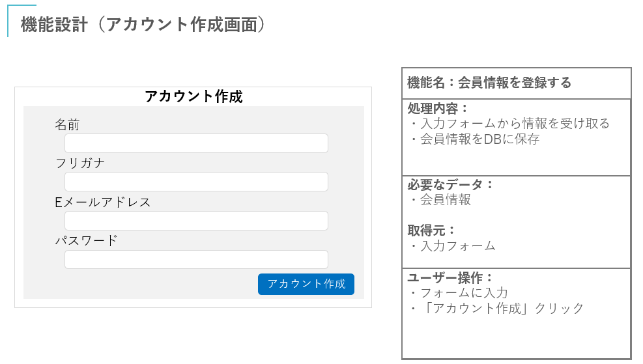
Task: Click the 名前 field label
Action: pyautogui.click(x=67, y=124)
